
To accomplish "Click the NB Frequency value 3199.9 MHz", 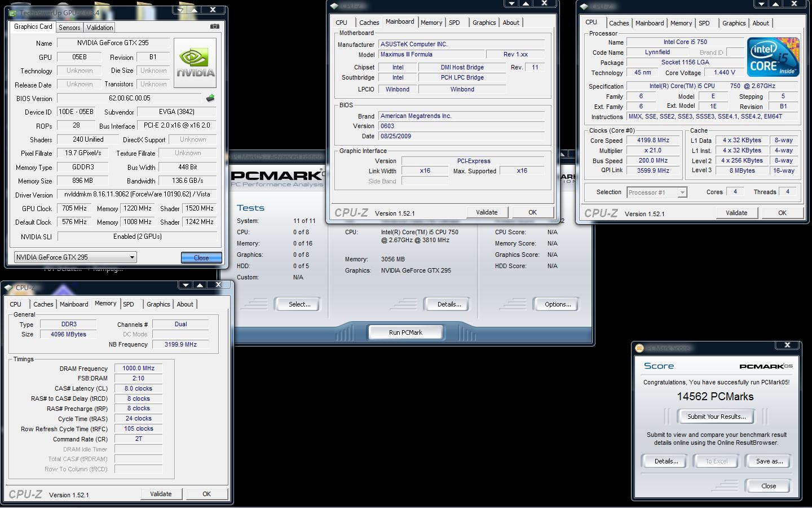I will 180,344.
